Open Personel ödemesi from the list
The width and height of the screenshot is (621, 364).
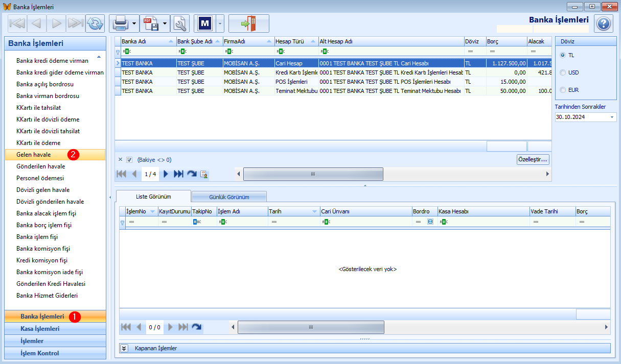click(55, 178)
